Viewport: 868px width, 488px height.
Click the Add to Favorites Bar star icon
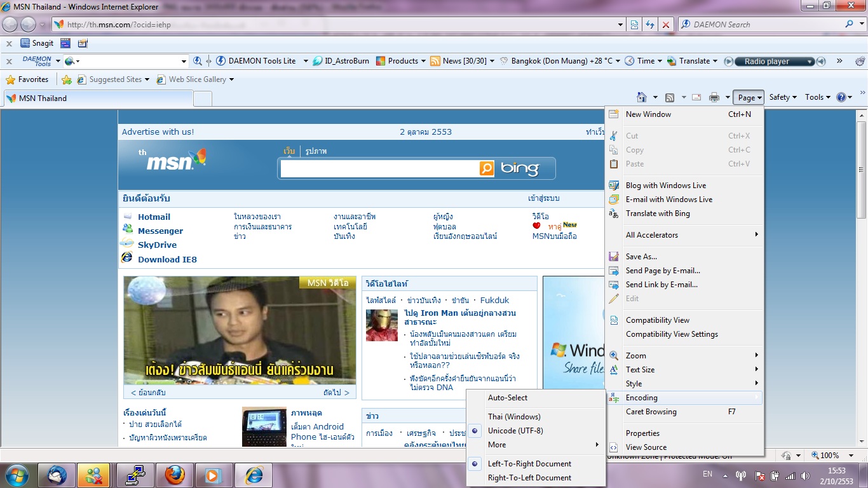(66, 79)
